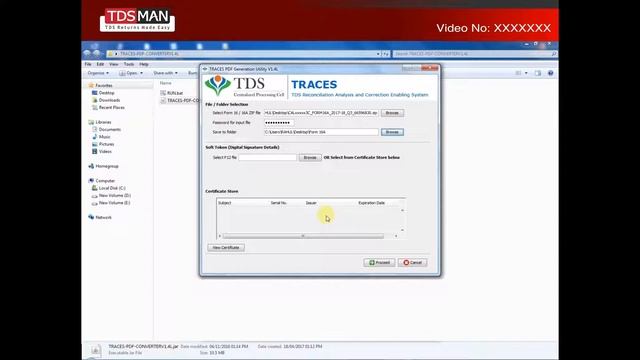This screenshot has width=640, height=360.
Task: Click the Issuer column header
Action: tap(311, 203)
